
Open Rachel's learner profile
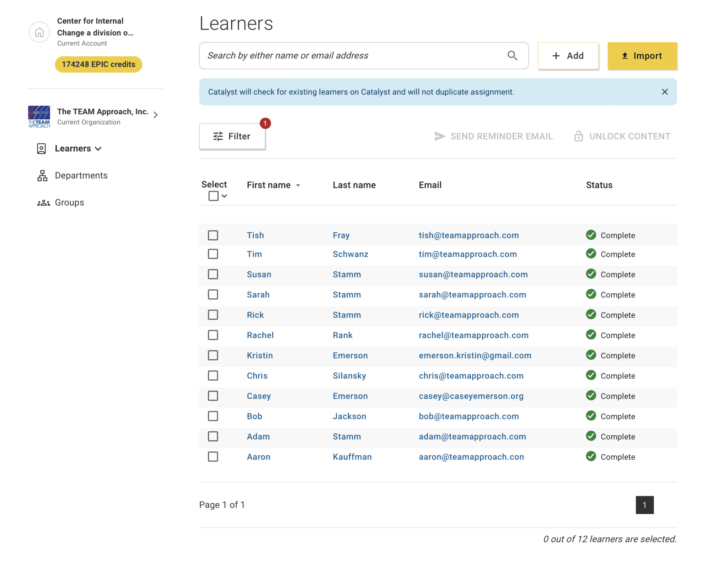click(x=260, y=335)
